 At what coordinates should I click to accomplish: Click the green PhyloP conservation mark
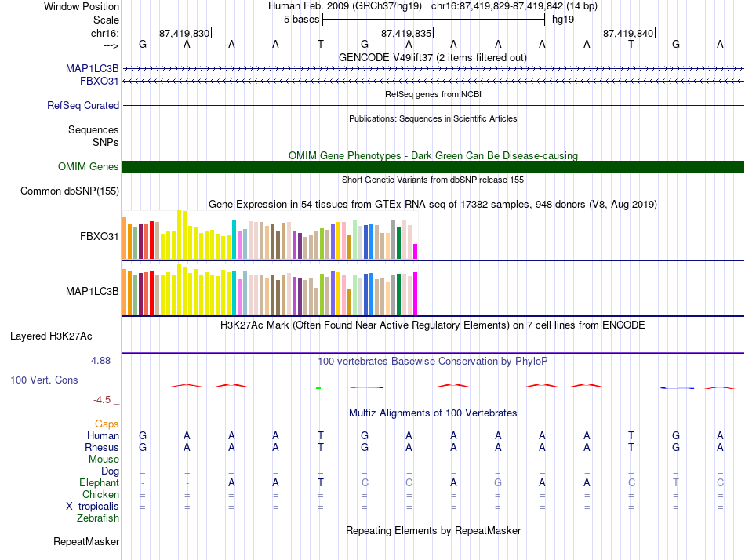[318, 388]
